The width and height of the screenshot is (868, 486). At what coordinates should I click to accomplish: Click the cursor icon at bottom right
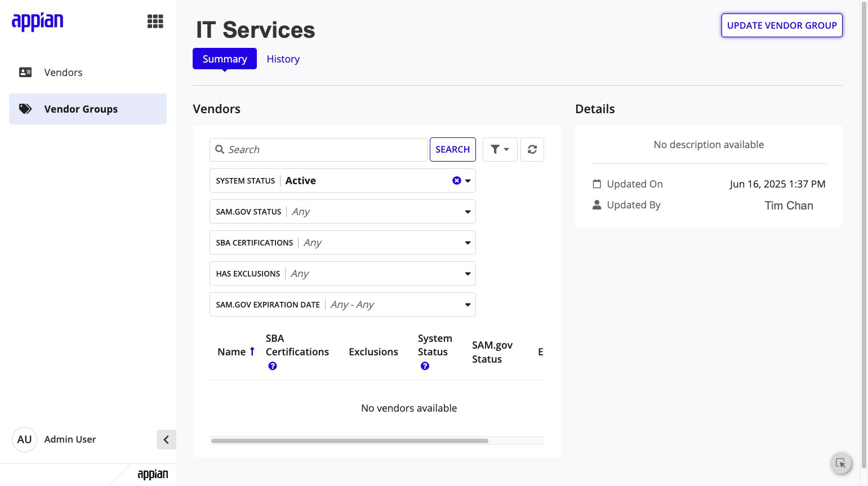coord(840,463)
